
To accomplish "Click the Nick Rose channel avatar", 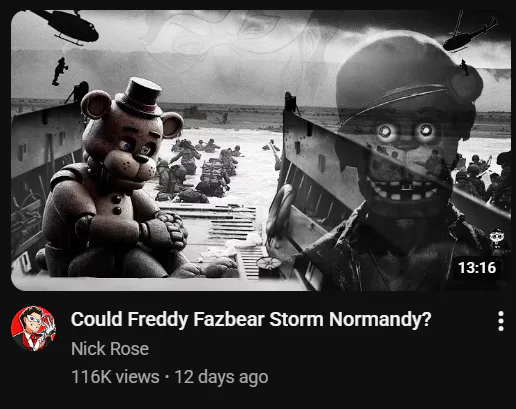I will [33, 329].
